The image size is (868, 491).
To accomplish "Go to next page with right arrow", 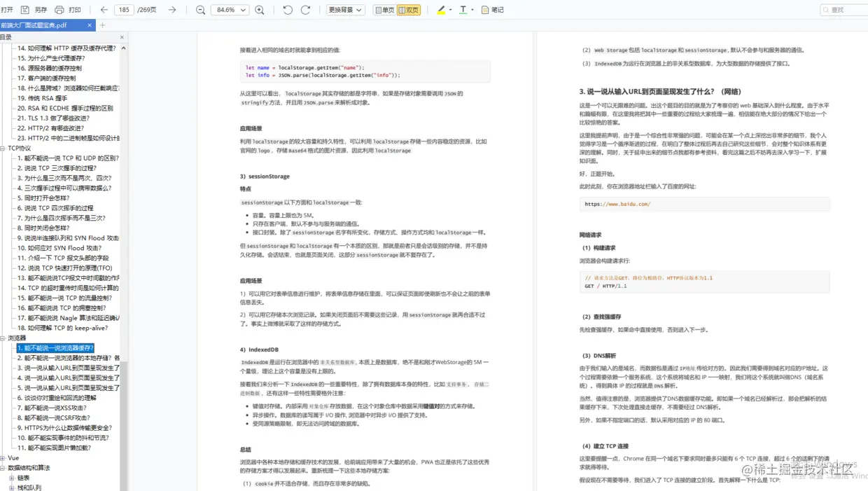I will coord(172,10).
